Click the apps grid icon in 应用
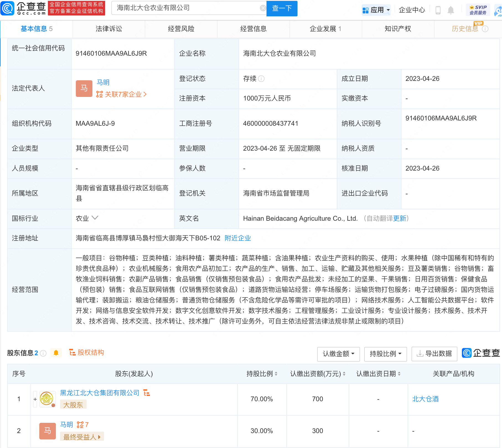502x448 pixels. click(x=365, y=10)
